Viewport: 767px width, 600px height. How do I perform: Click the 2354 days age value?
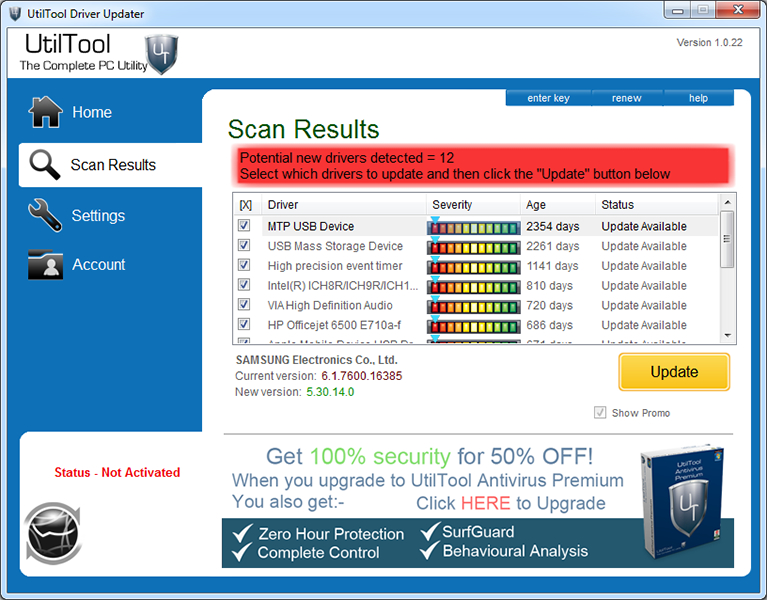[x=552, y=226]
